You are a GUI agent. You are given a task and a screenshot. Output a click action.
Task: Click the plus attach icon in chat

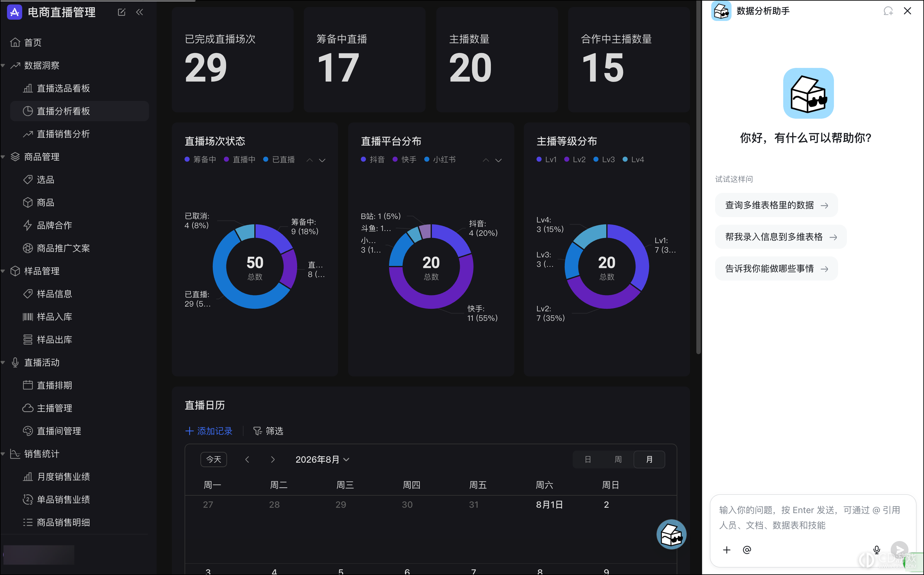[726, 550]
